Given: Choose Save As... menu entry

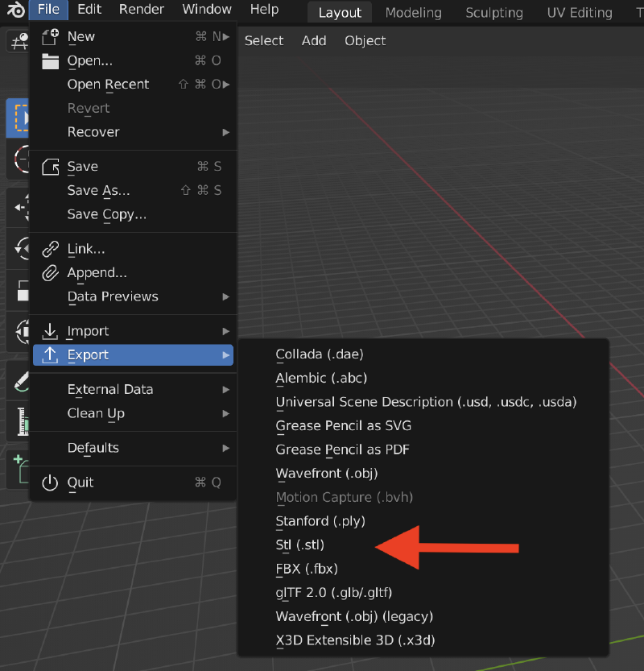Looking at the screenshot, I should tap(133, 190).
